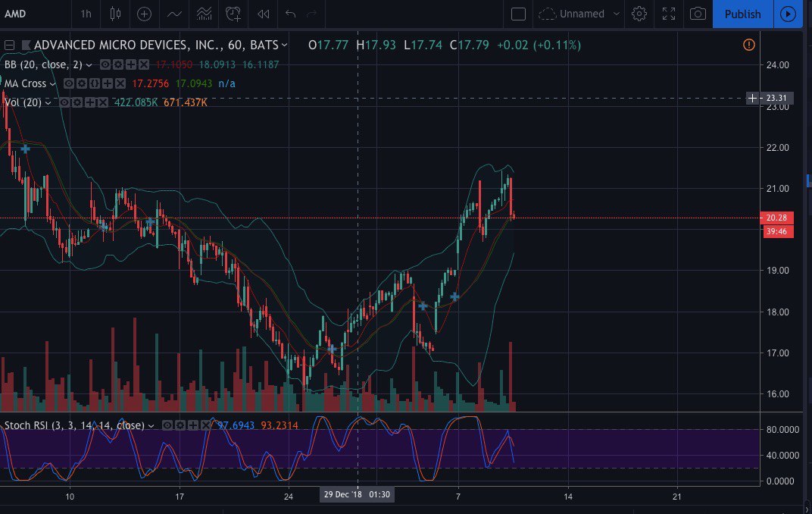
Task: Take a chart snapshot with the camera icon
Action: 698,14
